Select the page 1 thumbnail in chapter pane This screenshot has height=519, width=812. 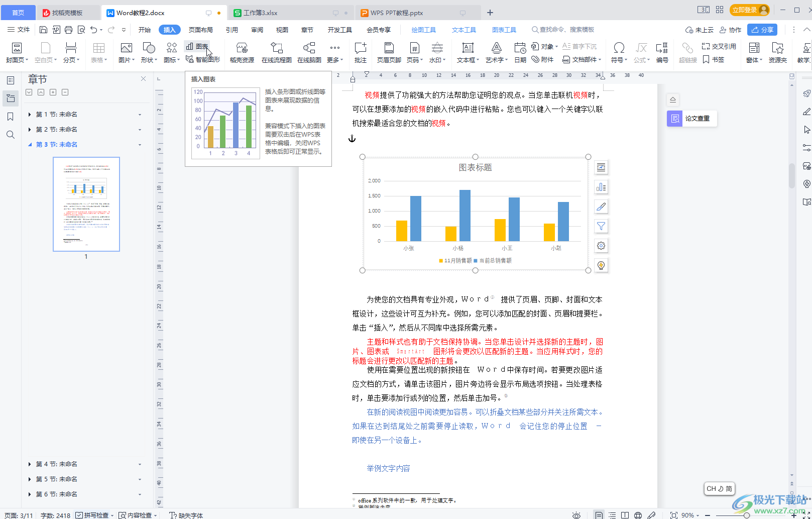click(86, 204)
